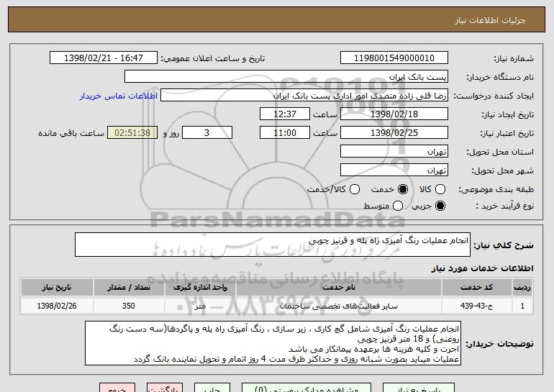Image resolution: width=554 pixels, height=392 pixels.
Task: Click the چاپ print button
Action: click(212, 388)
